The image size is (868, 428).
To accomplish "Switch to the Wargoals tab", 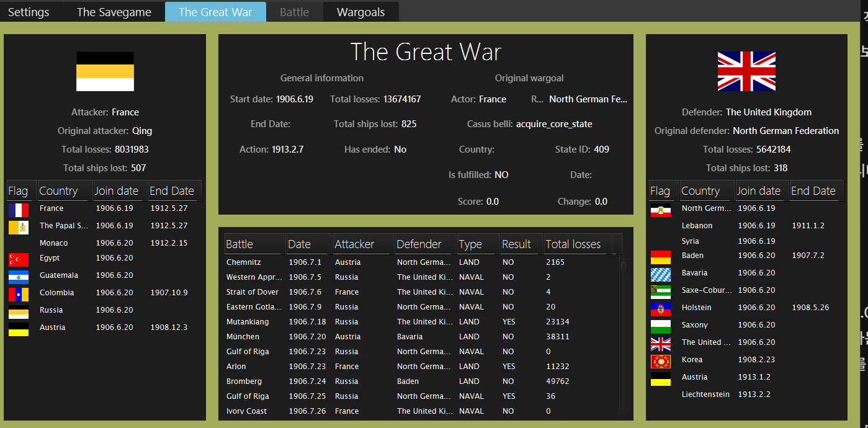I will [360, 12].
